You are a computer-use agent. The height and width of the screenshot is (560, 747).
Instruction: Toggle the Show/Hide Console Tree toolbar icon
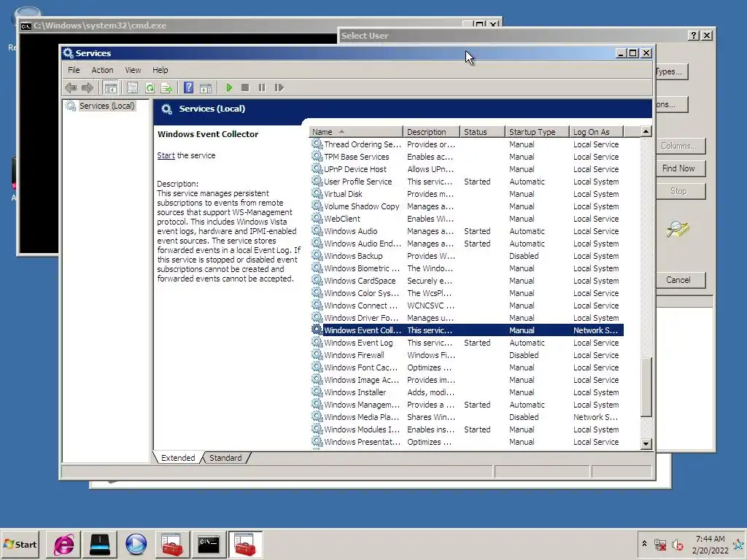pyautogui.click(x=111, y=87)
